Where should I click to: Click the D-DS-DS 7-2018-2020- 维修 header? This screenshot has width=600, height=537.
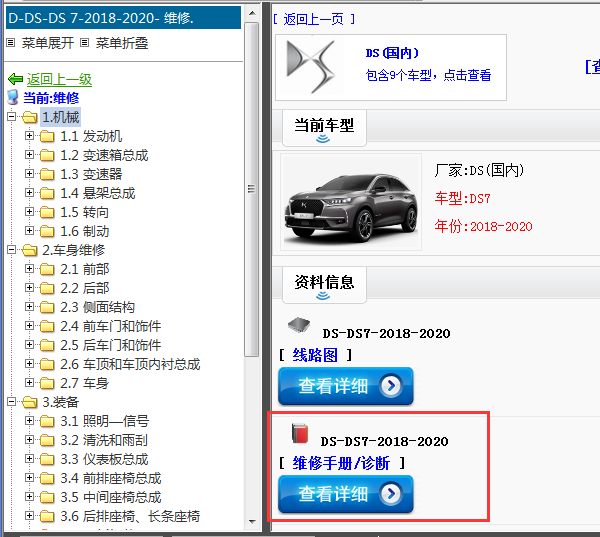(123, 18)
